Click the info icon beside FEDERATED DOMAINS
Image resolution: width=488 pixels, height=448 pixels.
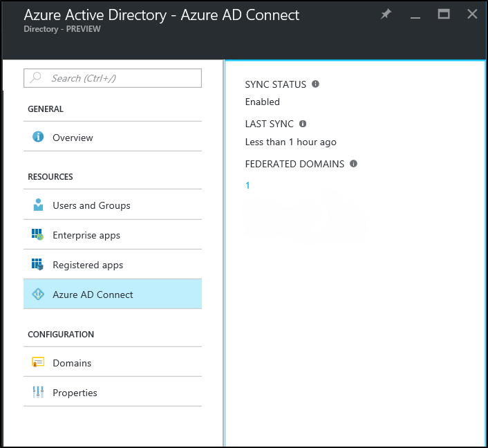tap(353, 163)
